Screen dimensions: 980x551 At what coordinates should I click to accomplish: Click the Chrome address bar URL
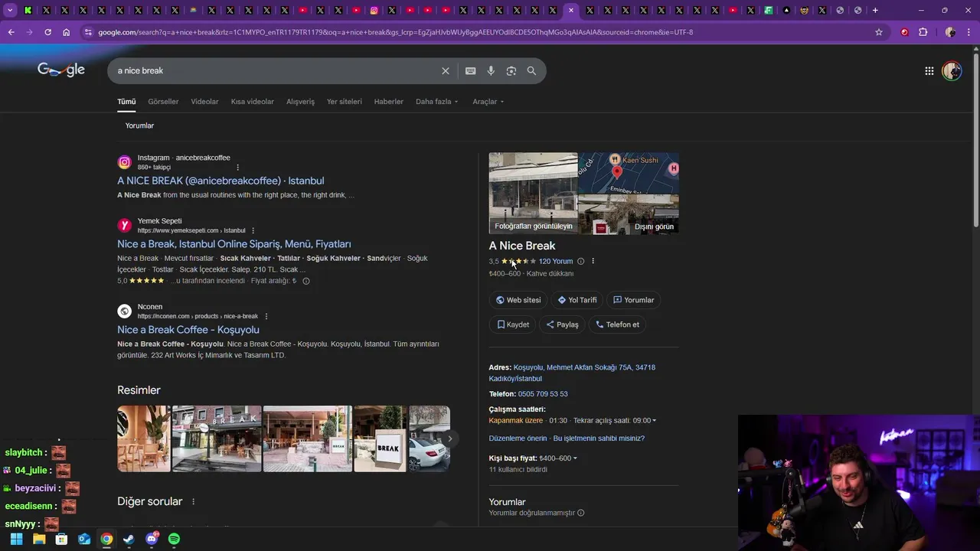click(395, 32)
